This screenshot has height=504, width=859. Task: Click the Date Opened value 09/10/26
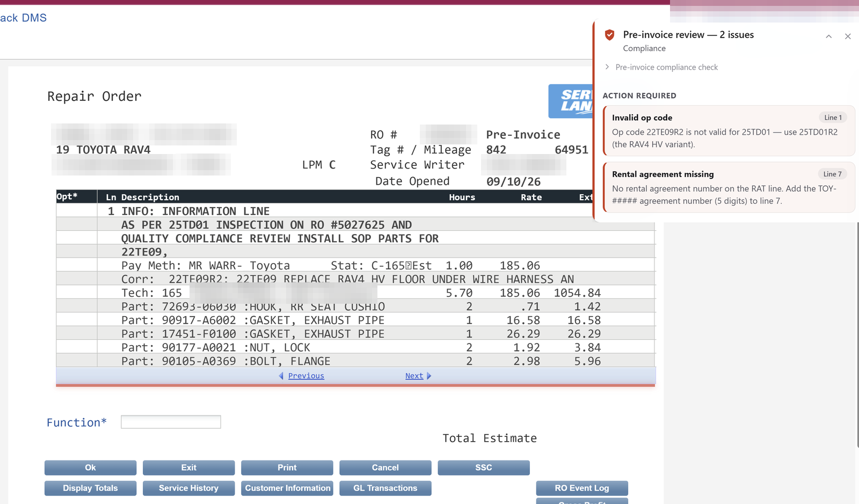click(x=513, y=181)
